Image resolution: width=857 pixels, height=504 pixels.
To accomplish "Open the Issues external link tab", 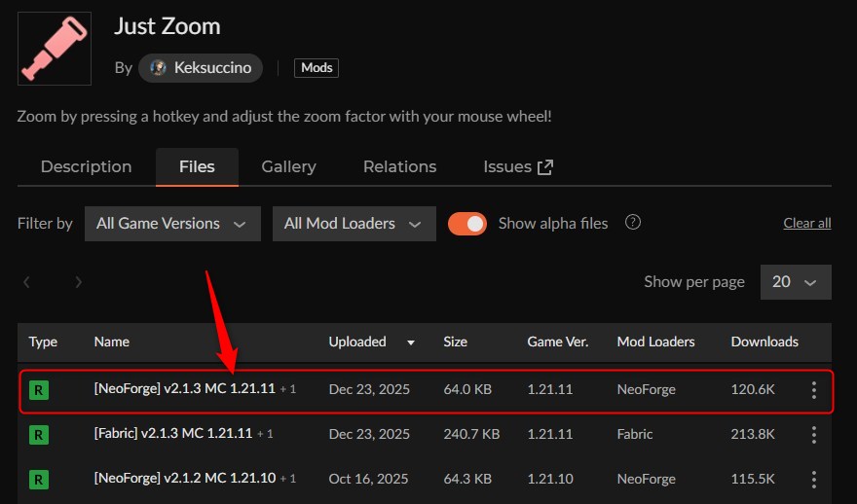I will tap(518, 166).
